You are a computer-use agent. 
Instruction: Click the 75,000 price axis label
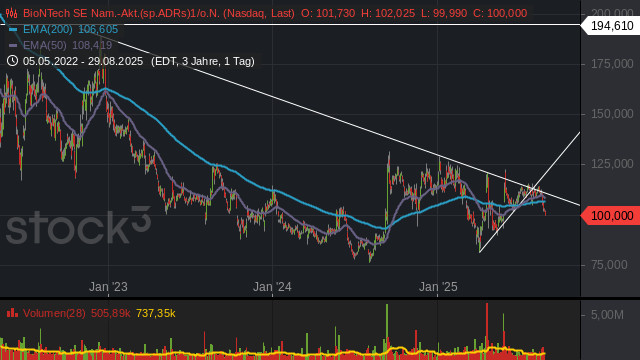click(x=609, y=265)
